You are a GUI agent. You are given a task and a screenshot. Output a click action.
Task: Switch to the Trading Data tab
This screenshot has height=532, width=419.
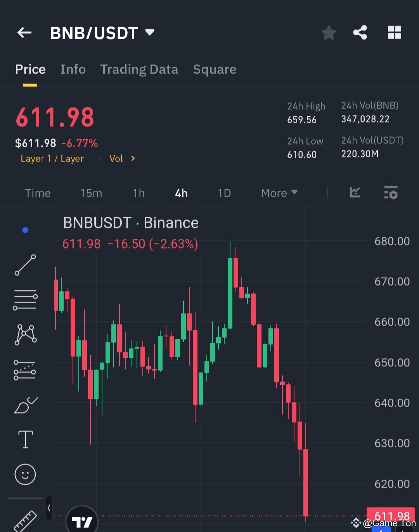(139, 69)
